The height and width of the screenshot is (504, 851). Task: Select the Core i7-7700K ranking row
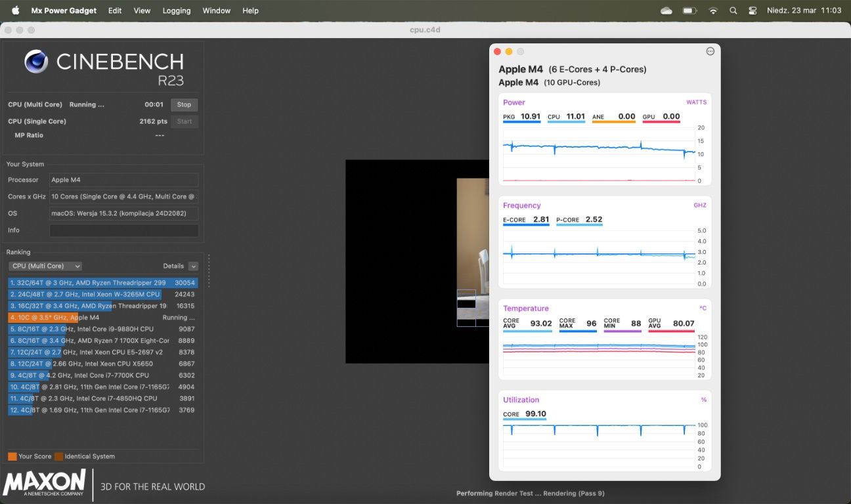click(x=103, y=375)
